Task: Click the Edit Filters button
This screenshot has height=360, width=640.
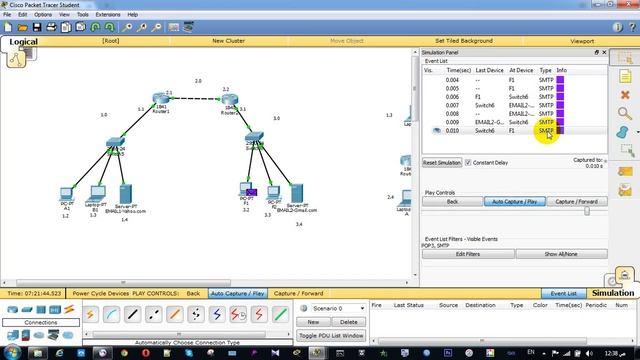Action: point(468,254)
